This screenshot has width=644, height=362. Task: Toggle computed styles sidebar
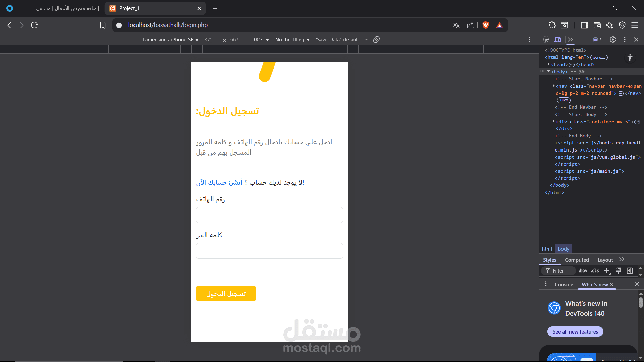[630, 271]
